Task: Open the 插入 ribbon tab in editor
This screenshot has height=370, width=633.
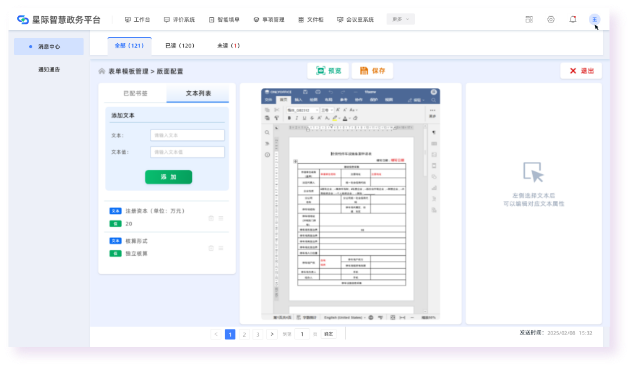Action: coord(298,100)
